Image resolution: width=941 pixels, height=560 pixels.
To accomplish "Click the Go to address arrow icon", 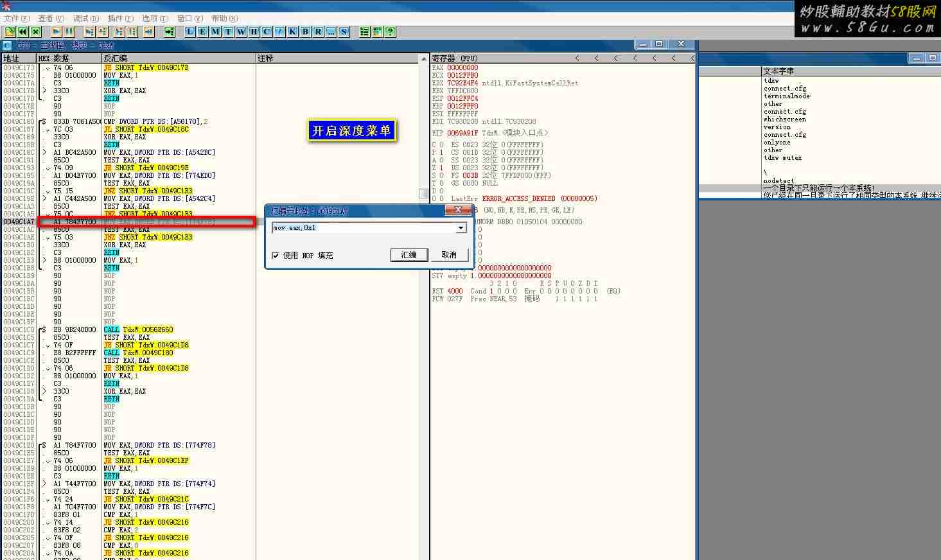I will (x=169, y=31).
